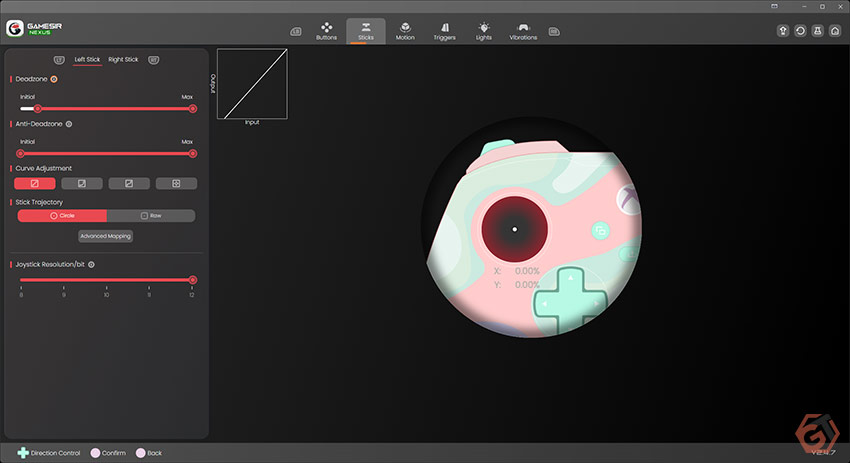
Task: Click the Deadzone Initial slider handle
Action: (37, 109)
